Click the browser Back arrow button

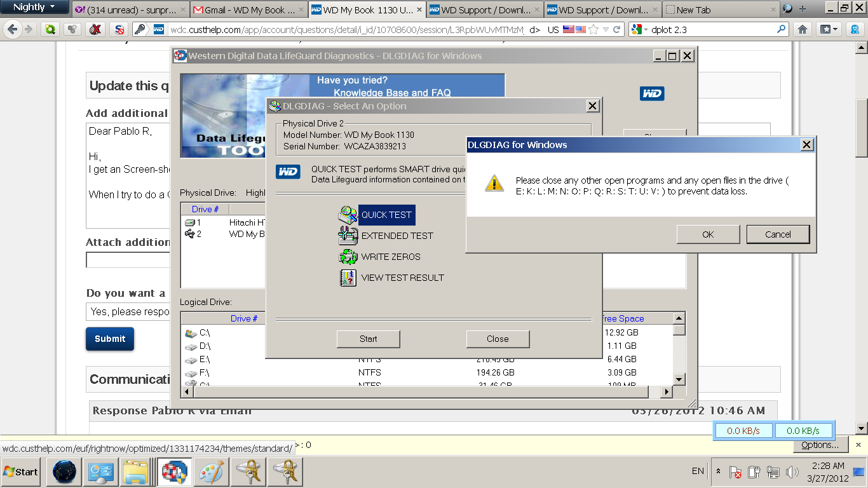12,29
